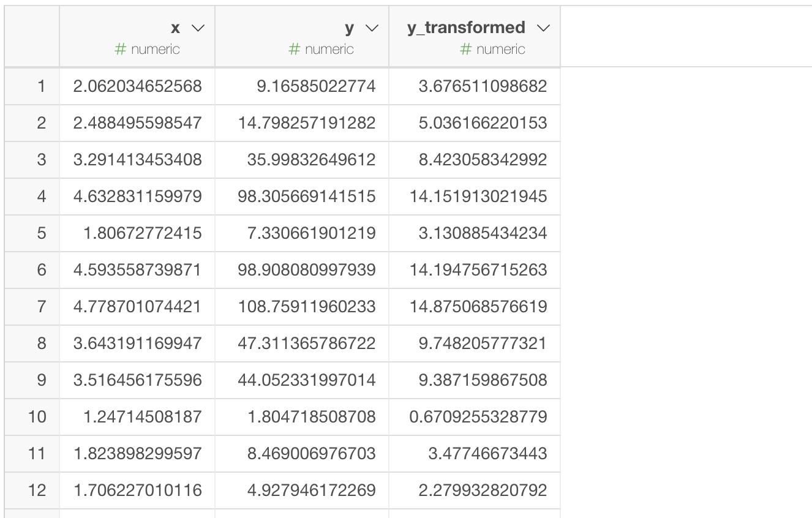Select row number 12
This screenshot has width=812, height=518.
point(37,490)
